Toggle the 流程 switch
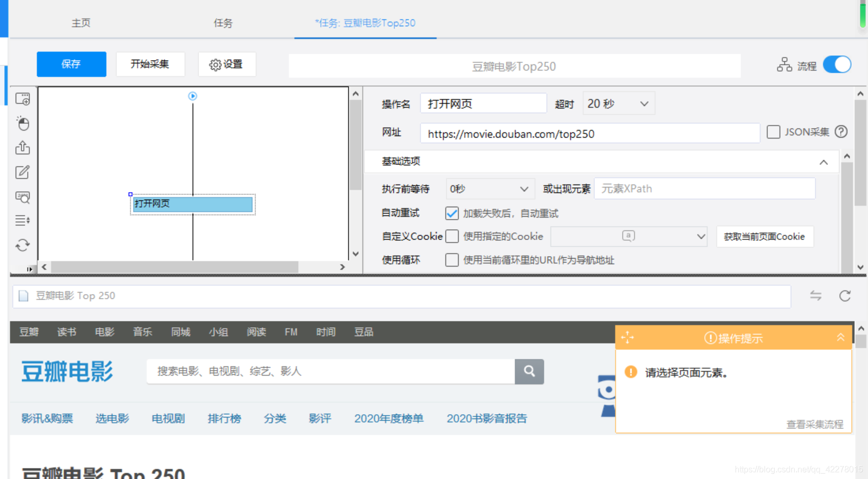Viewport: 868px width, 479px height. click(x=837, y=65)
